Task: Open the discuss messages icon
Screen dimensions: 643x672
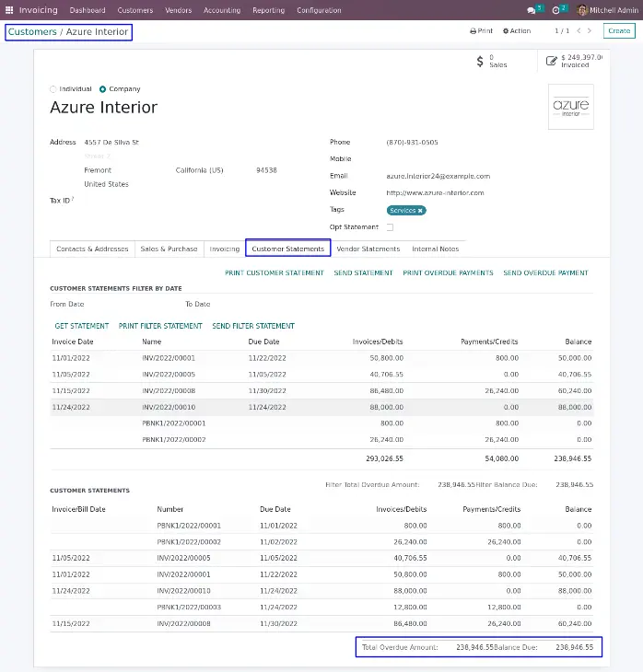Action: (531, 10)
